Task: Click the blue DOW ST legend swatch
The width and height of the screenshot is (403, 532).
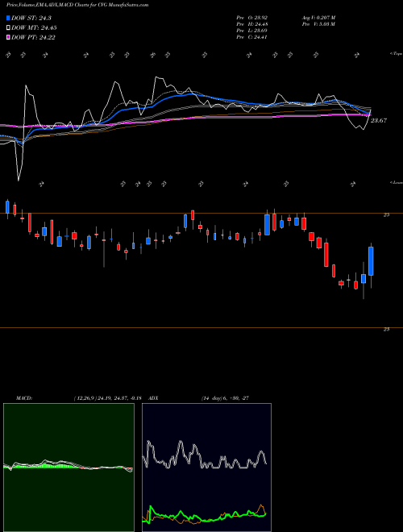Action: [8, 18]
